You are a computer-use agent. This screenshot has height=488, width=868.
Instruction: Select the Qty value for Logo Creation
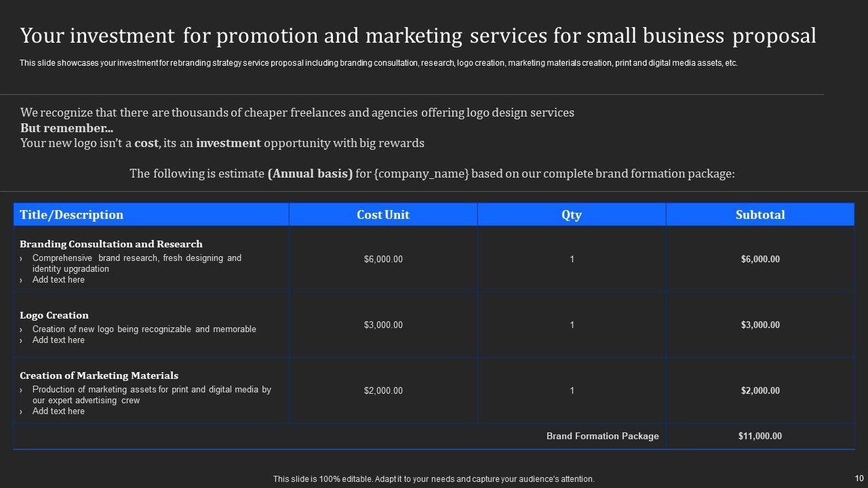pyautogui.click(x=572, y=325)
